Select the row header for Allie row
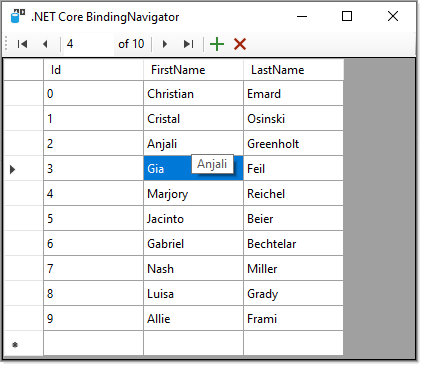 pos(23,319)
